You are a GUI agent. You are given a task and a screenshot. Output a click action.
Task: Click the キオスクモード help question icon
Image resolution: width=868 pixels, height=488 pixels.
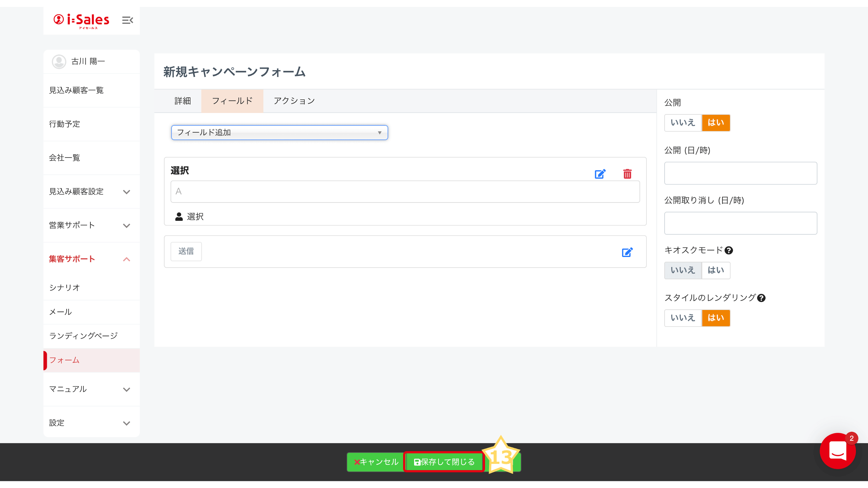click(729, 250)
